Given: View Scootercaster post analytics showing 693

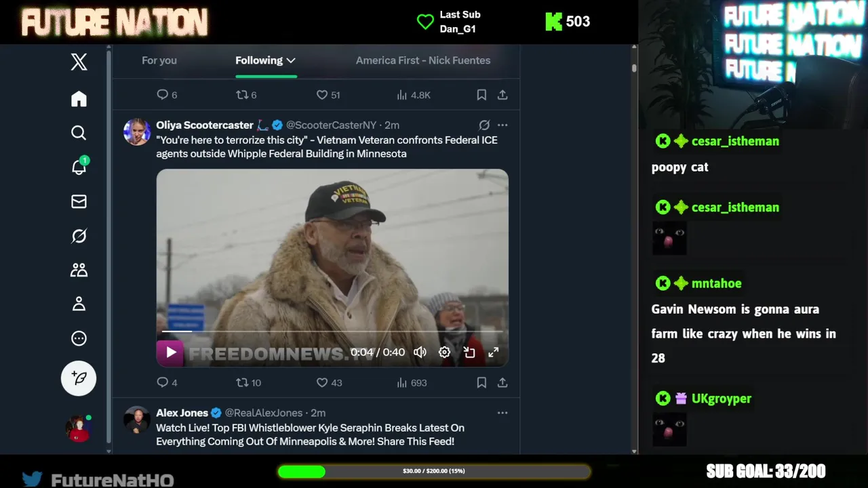Looking at the screenshot, I should [412, 383].
